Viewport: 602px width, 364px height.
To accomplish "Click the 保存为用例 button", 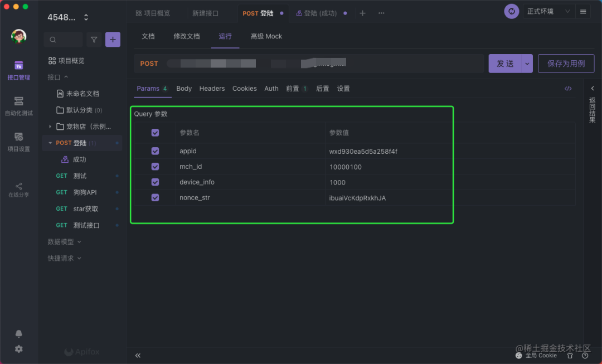I will pos(566,64).
